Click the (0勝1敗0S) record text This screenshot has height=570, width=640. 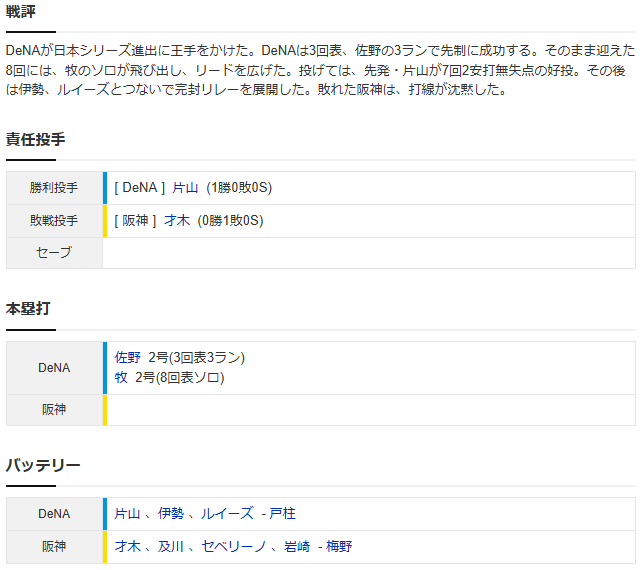[231, 221]
